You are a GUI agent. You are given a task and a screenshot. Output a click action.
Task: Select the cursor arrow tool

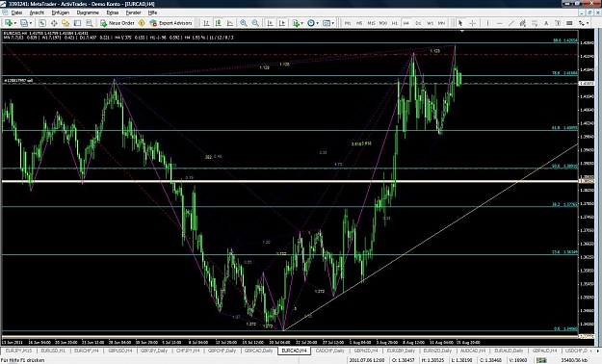tap(460, 23)
